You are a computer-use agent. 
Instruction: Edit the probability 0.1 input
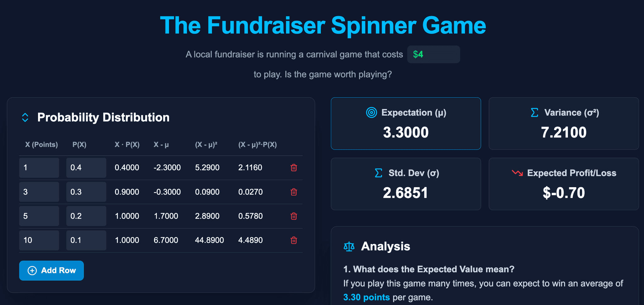[86, 240]
